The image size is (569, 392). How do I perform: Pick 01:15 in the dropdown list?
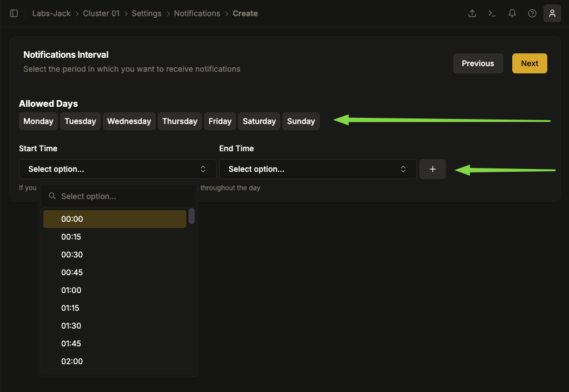pyautogui.click(x=115, y=308)
